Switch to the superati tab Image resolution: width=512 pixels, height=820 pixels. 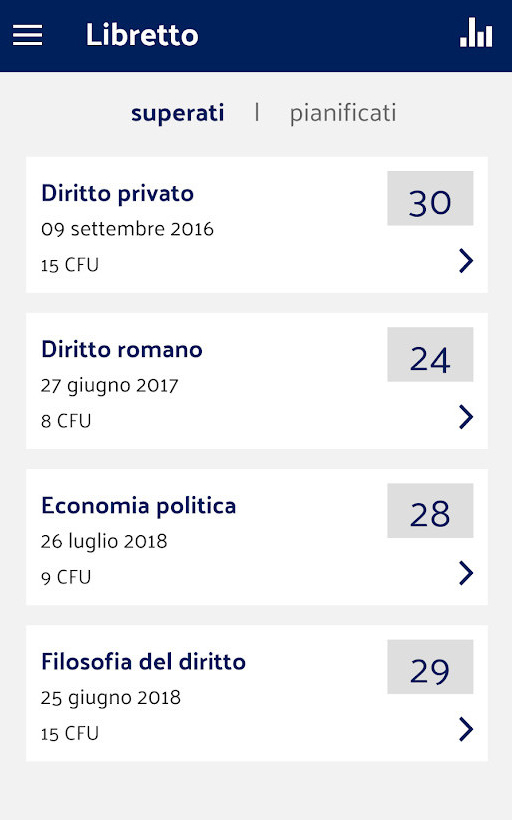177,113
